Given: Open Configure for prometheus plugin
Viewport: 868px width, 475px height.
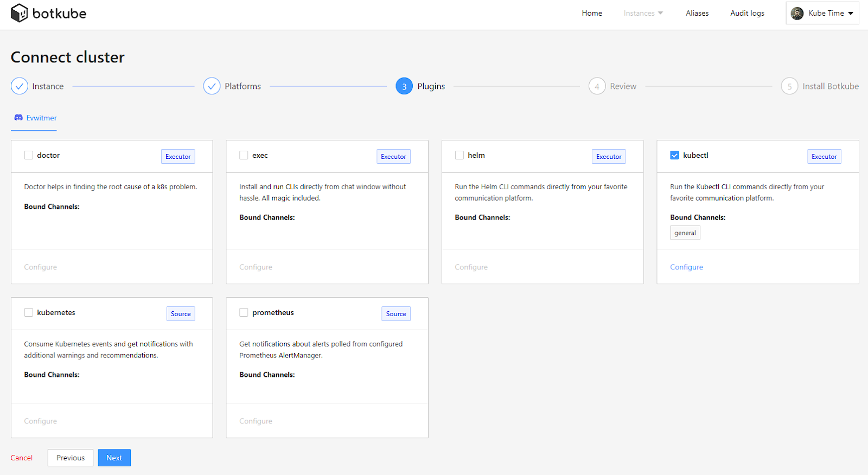Looking at the screenshot, I should tap(256, 421).
